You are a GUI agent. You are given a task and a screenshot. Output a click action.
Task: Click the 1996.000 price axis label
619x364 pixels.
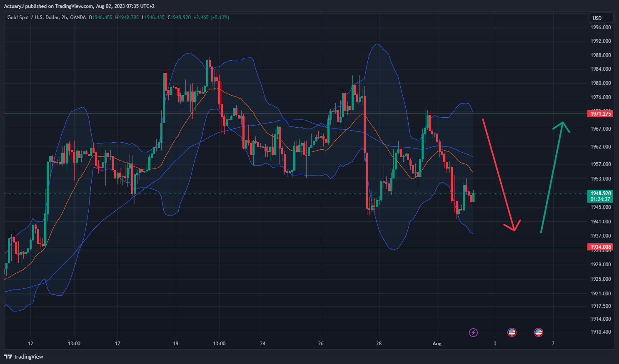[601, 27]
